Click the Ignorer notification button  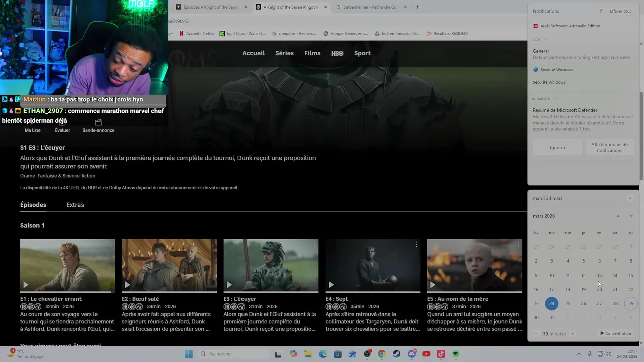click(x=557, y=148)
